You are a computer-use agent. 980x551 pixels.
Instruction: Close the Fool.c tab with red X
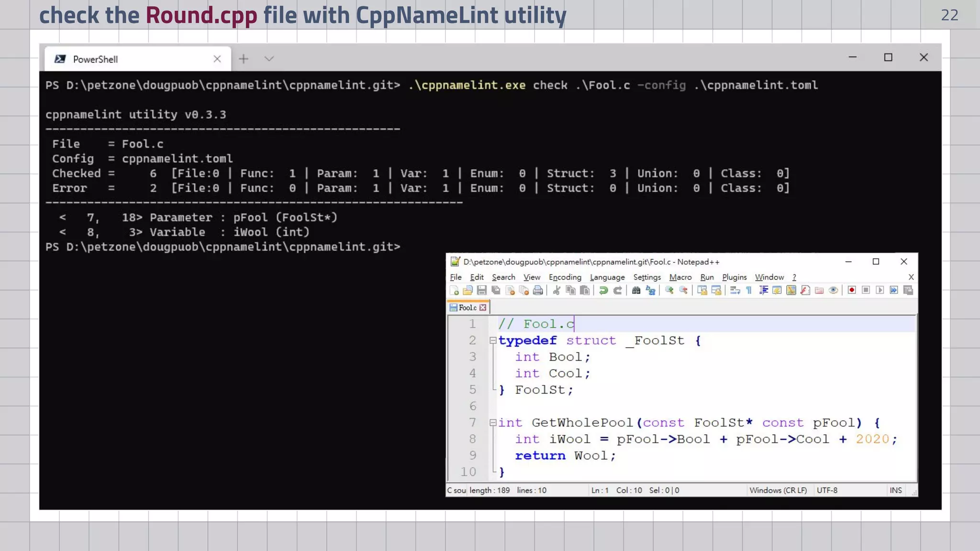[483, 308]
